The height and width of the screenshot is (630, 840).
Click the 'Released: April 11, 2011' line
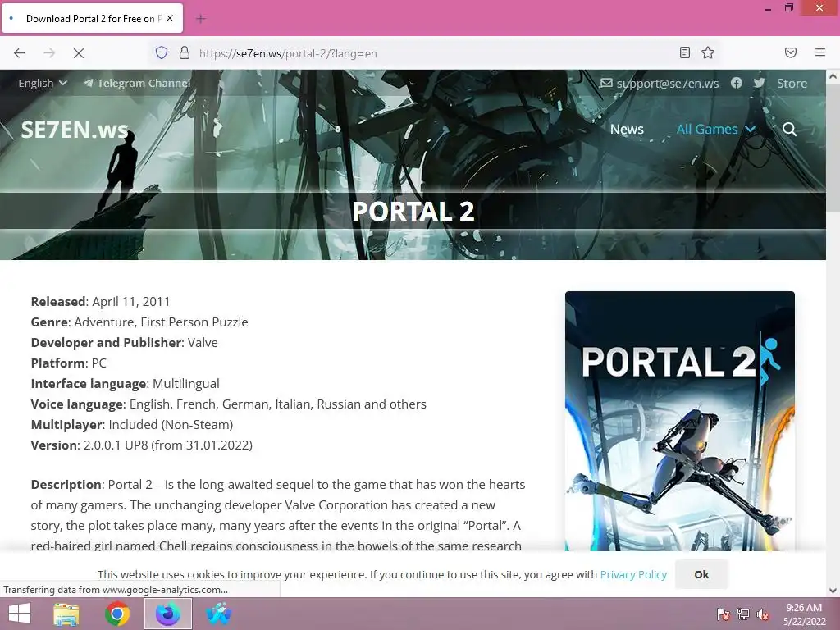[100, 302]
